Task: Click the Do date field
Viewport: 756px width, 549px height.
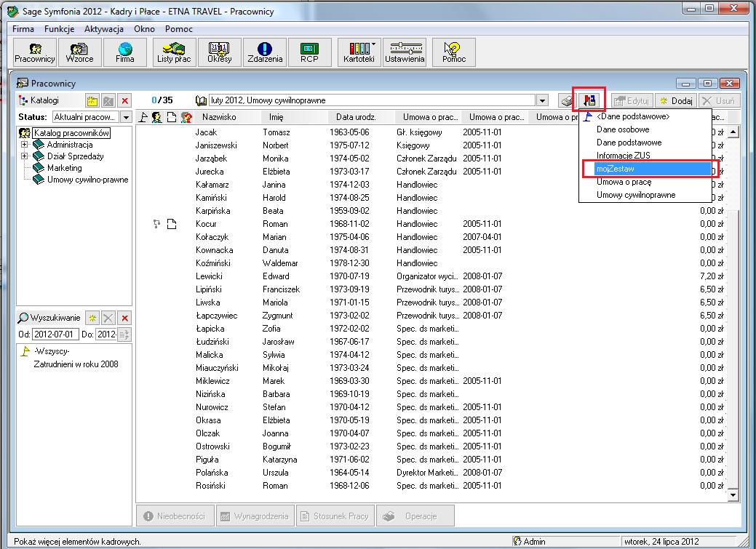Action: tap(106, 334)
